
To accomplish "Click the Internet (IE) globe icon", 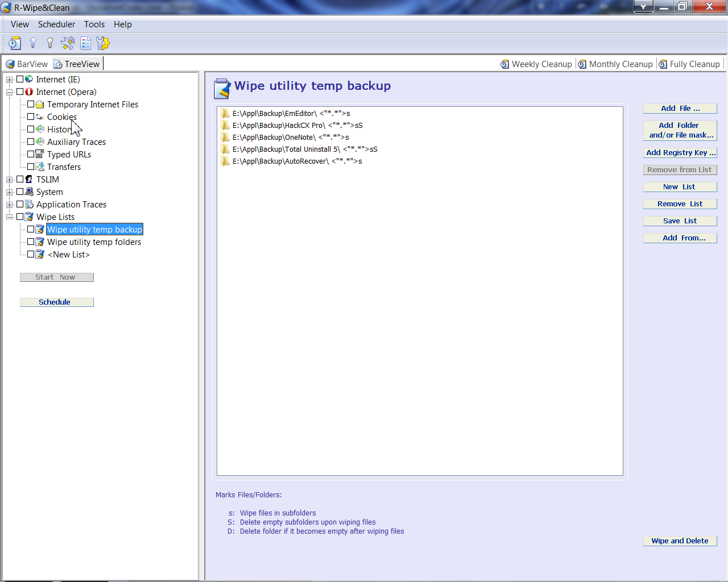I will (29, 79).
